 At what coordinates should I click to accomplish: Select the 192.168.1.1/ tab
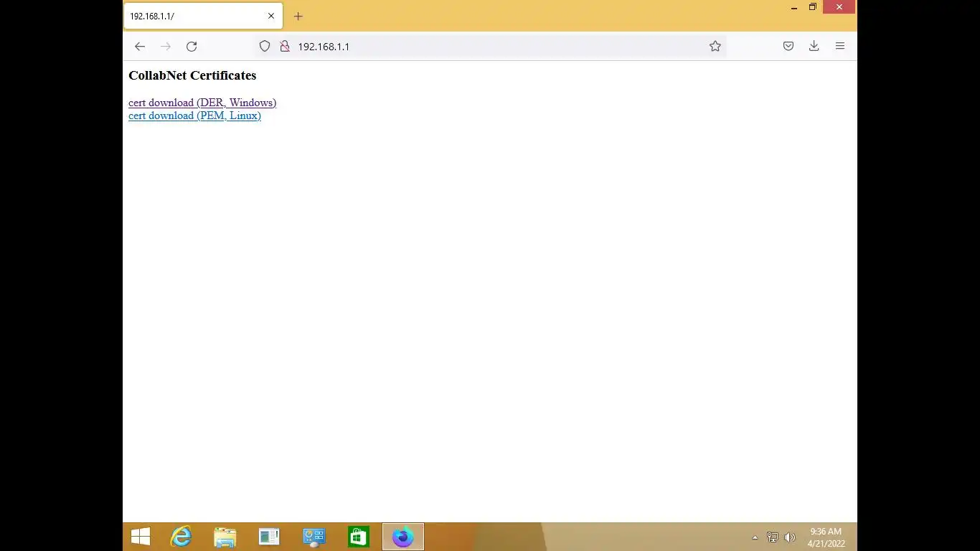(x=204, y=16)
